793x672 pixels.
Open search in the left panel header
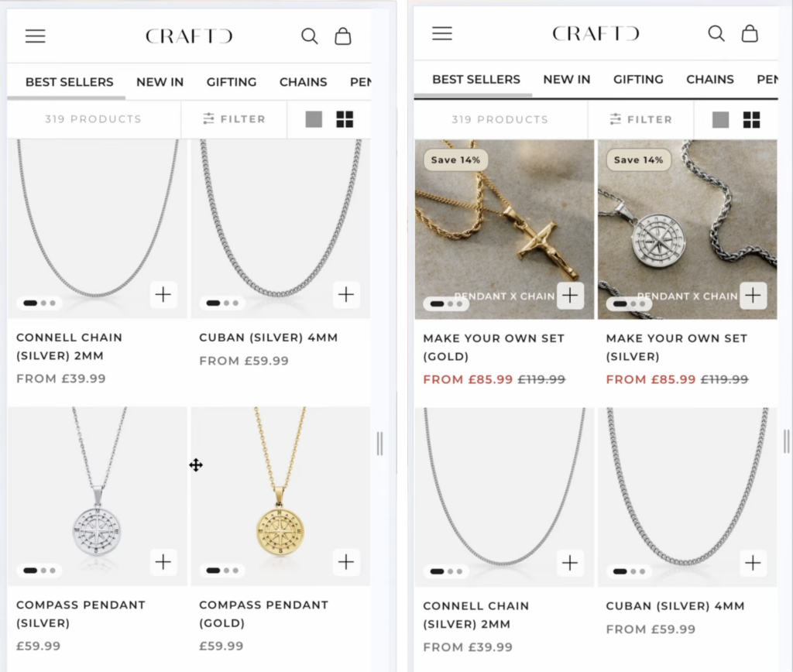310,36
